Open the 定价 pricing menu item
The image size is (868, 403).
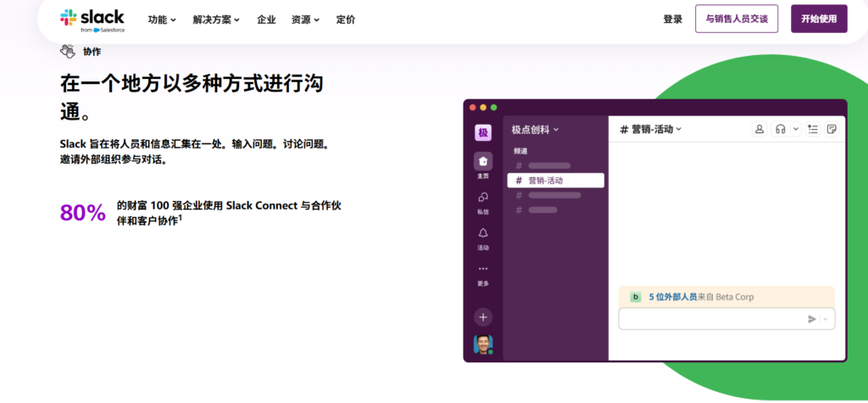pos(346,20)
